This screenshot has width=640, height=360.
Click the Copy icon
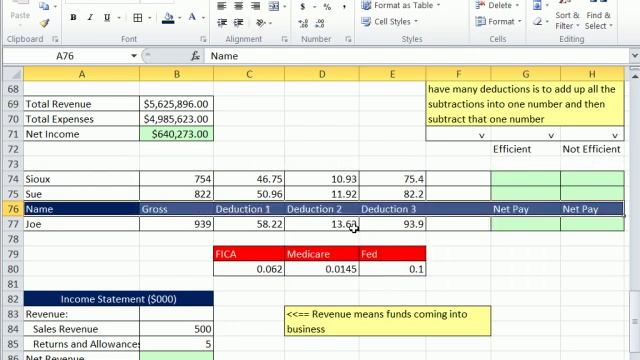[44, 5]
